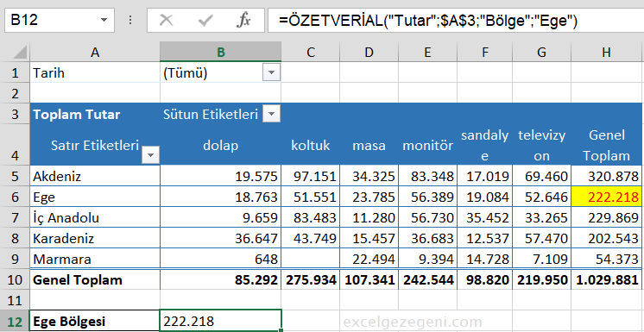Select row 2 header
Screen dimensions: 644x332
[x=15, y=93]
